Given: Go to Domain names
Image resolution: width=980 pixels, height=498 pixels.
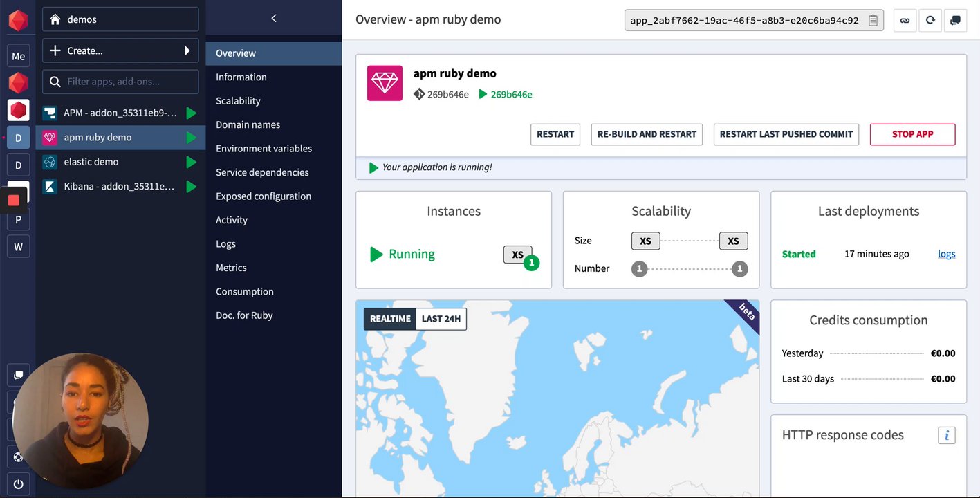Looking at the screenshot, I should tap(274, 124).
